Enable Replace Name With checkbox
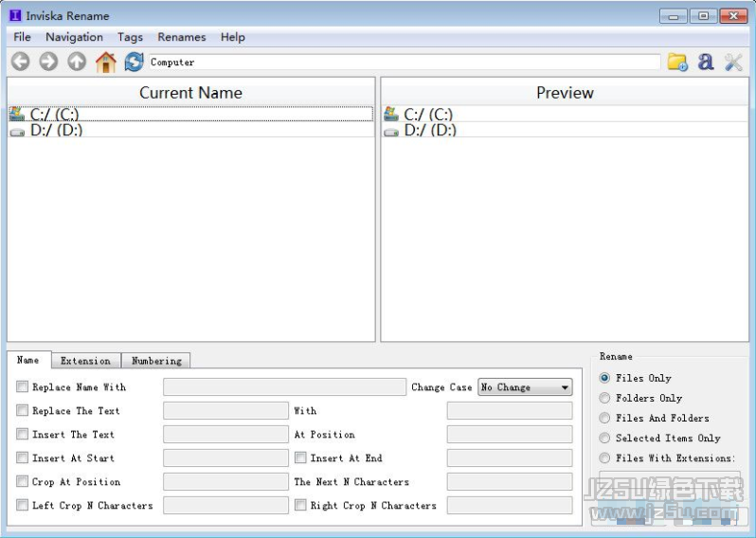Screen dimensions: 756x538 pos(22,386)
